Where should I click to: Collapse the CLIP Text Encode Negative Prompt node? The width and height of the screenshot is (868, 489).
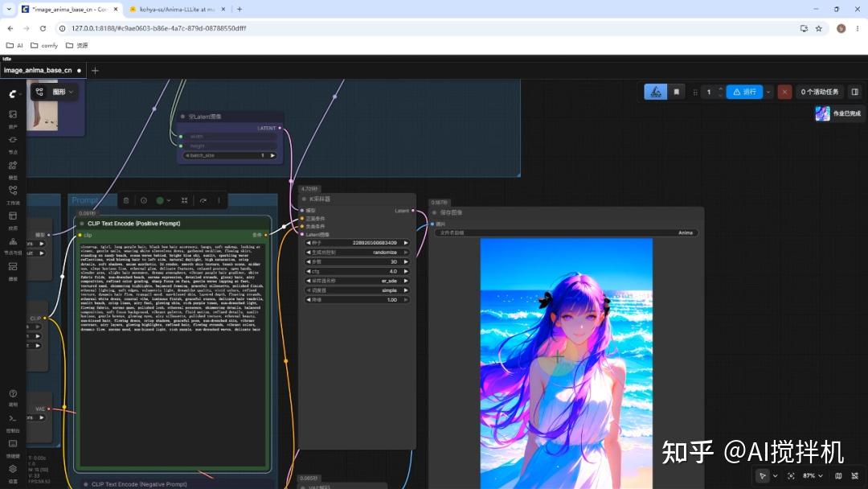[x=86, y=484]
